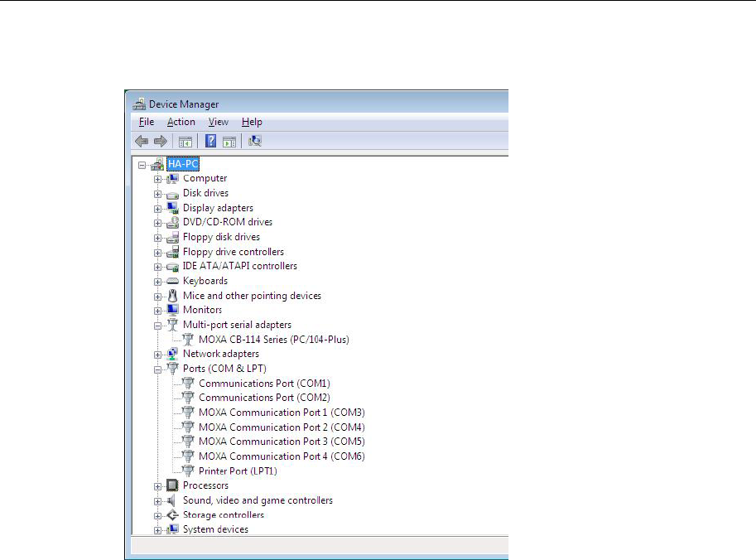Click the Floppy disk drives icon
The image size is (756, 560).
pos(172,237)
